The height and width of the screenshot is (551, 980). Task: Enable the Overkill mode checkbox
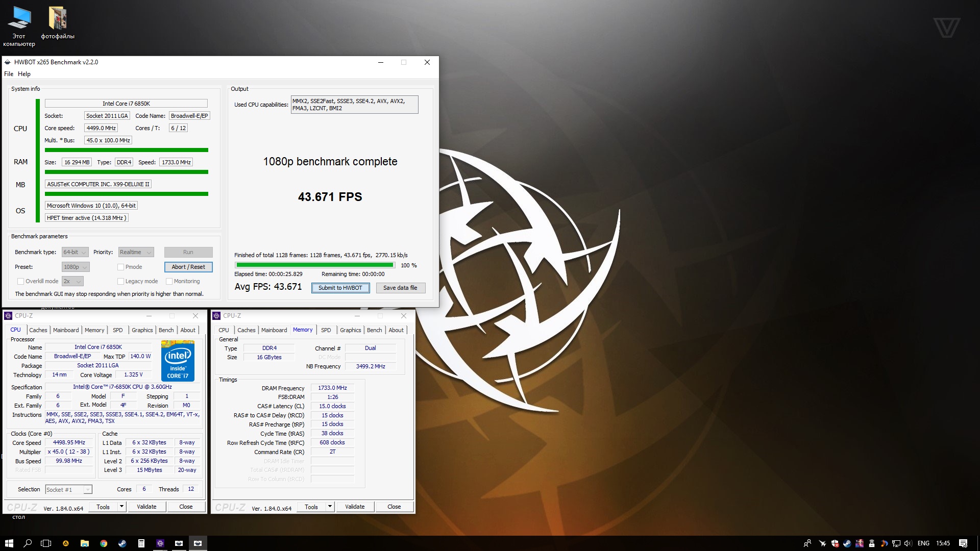click(20, 281)
